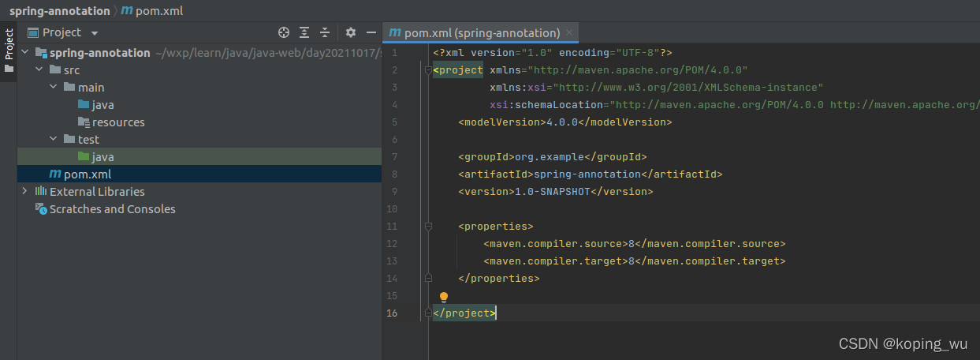Select the spring-annotation root label in tree

tap(100, 52)
